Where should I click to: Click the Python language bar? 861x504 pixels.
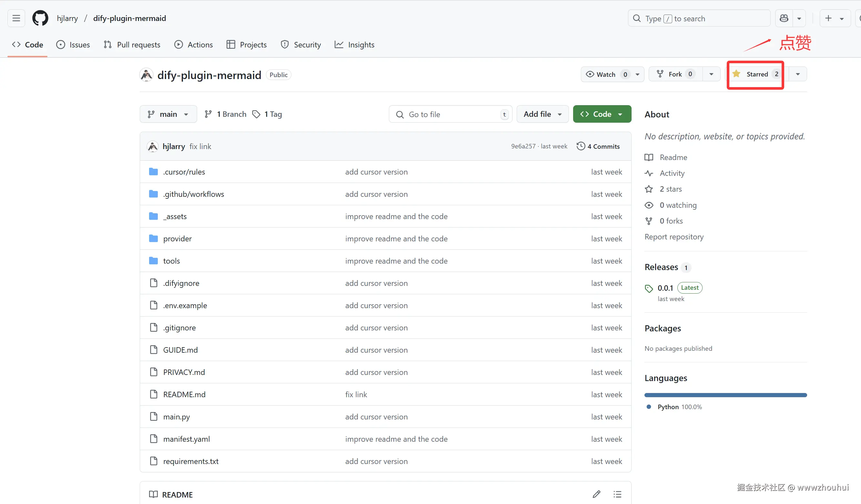coord(725,395)
